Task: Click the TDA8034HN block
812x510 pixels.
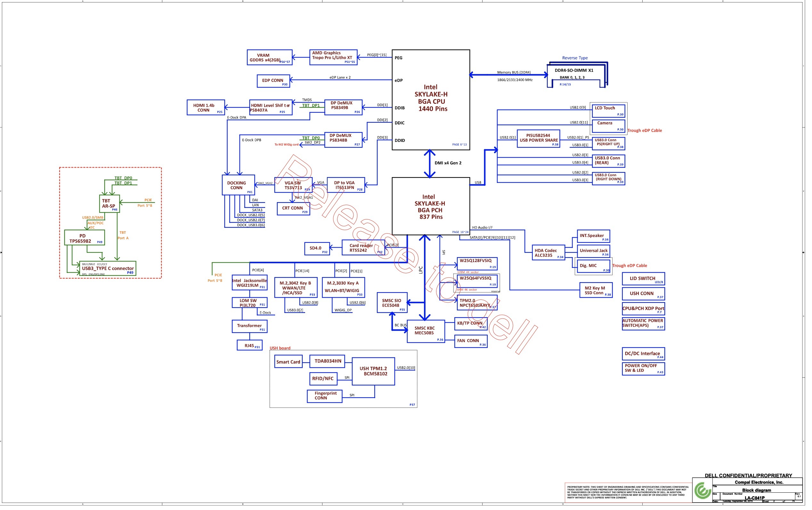Action: pos(327,362)
